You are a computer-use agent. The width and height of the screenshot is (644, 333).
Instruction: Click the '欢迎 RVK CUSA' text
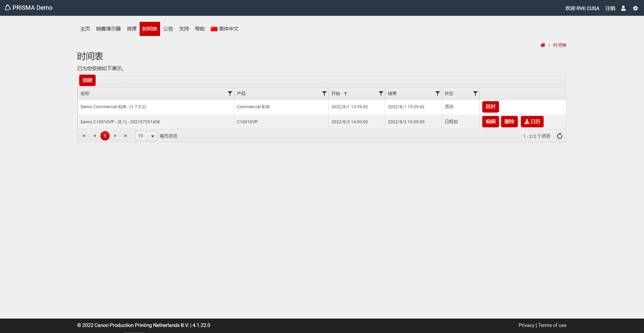pyautogui.click(x=582, y=8)
